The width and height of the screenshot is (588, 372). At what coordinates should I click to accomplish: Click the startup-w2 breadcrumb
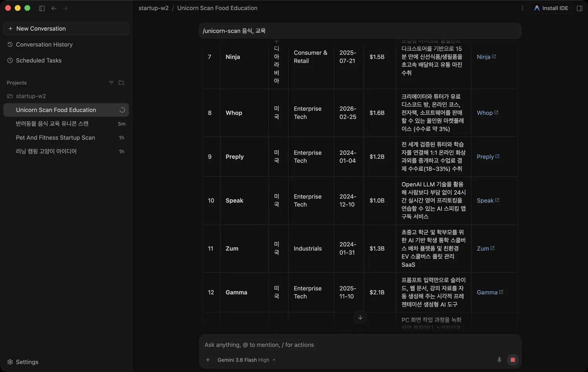pyautogui.click(x=154, y=8)
